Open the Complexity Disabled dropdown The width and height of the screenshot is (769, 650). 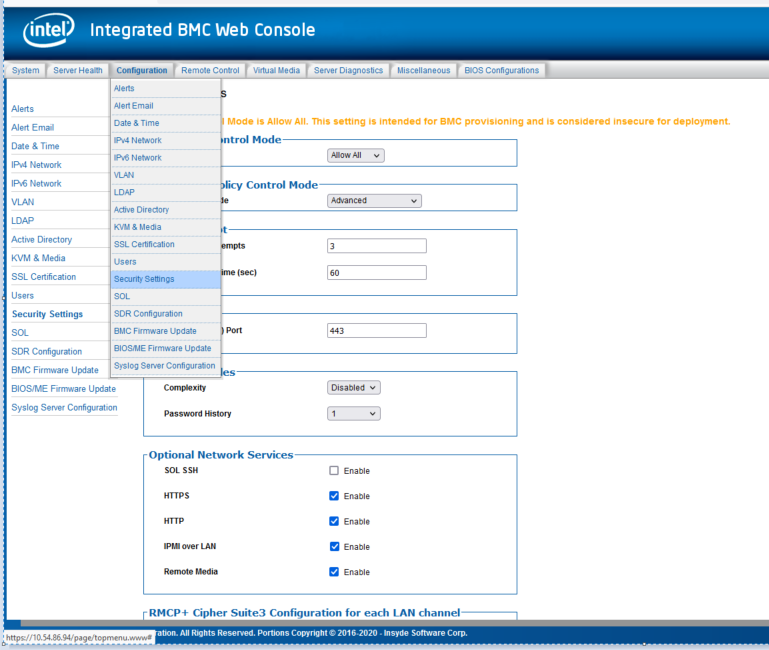click(354, 388)
